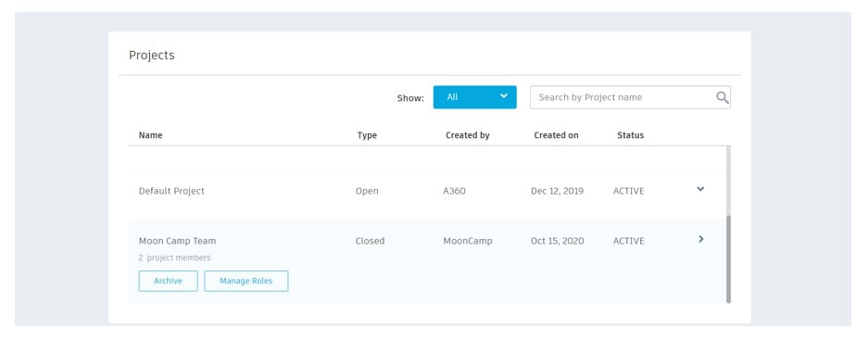
Task: Expand the Default Project row chevron
Action: pos(700,189)
